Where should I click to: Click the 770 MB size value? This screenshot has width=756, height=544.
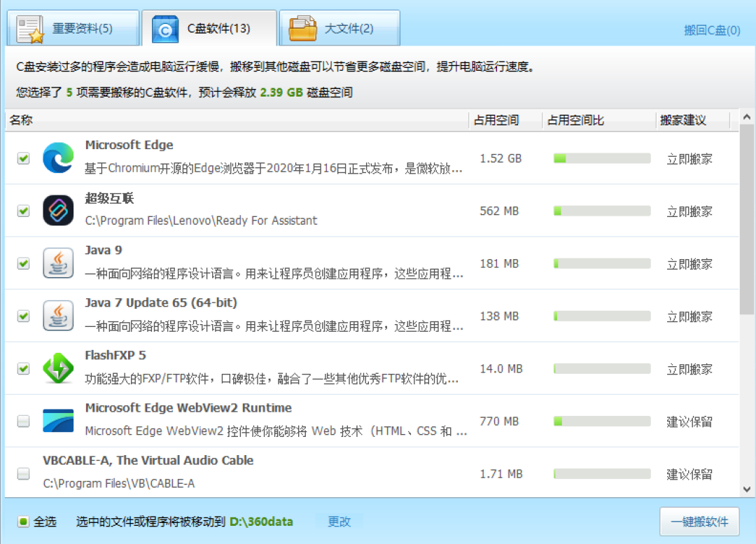coord(500,421)
